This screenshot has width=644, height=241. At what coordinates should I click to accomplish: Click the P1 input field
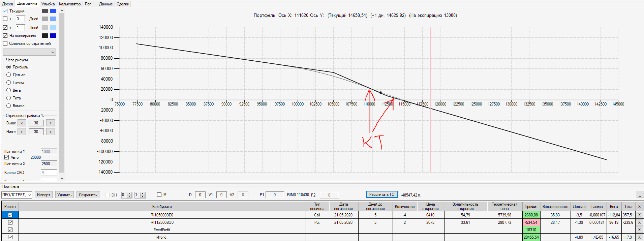click(275, 195)
